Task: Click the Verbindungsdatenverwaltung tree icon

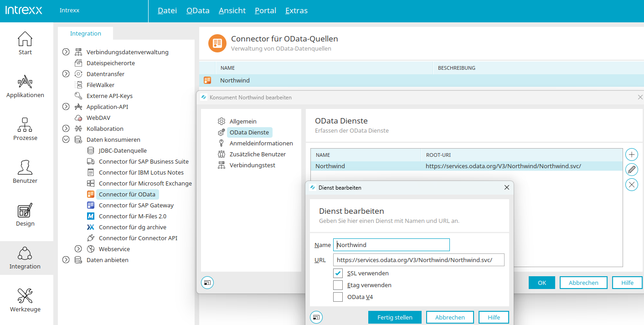Action: [78, 52]
